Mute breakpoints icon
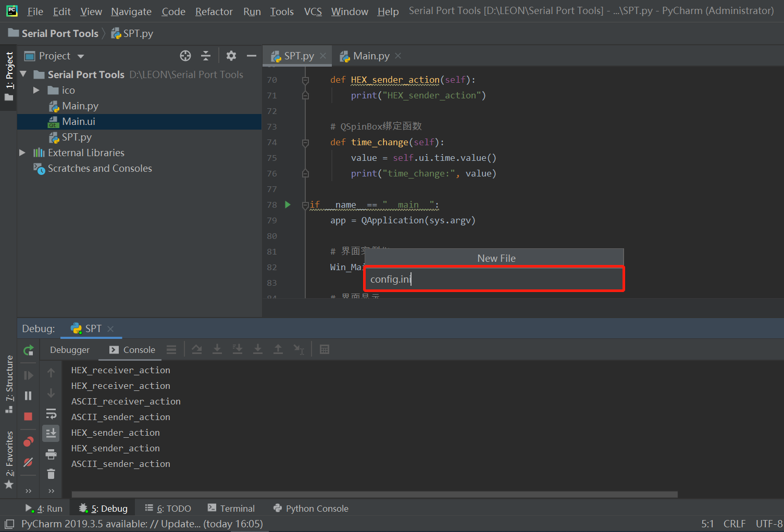784x532 pixels. tap(29, 462)
